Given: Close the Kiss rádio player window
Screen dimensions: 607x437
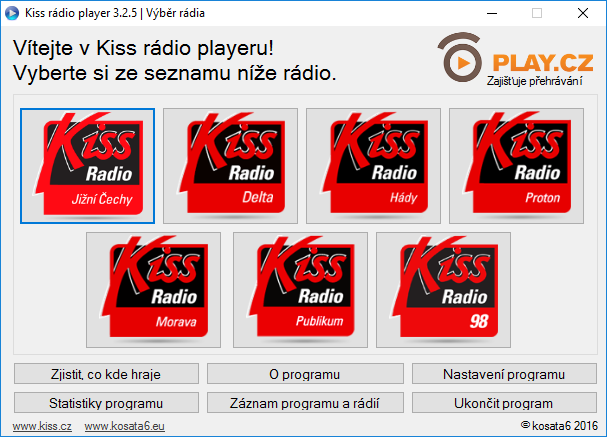Looking at the screenshot, I should click(x=583, y=13).
